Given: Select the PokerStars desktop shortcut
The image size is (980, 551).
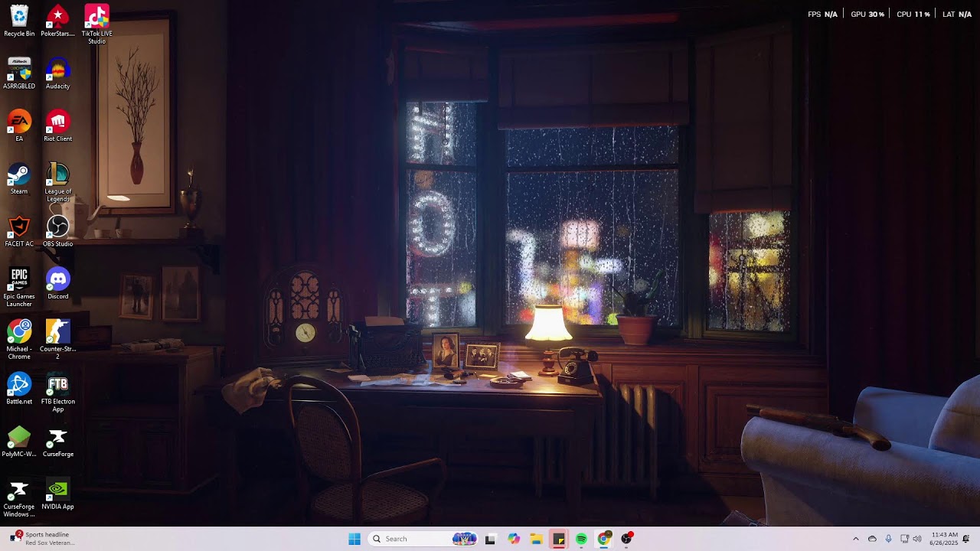Looking at the screenshot, I should [58, 21].
